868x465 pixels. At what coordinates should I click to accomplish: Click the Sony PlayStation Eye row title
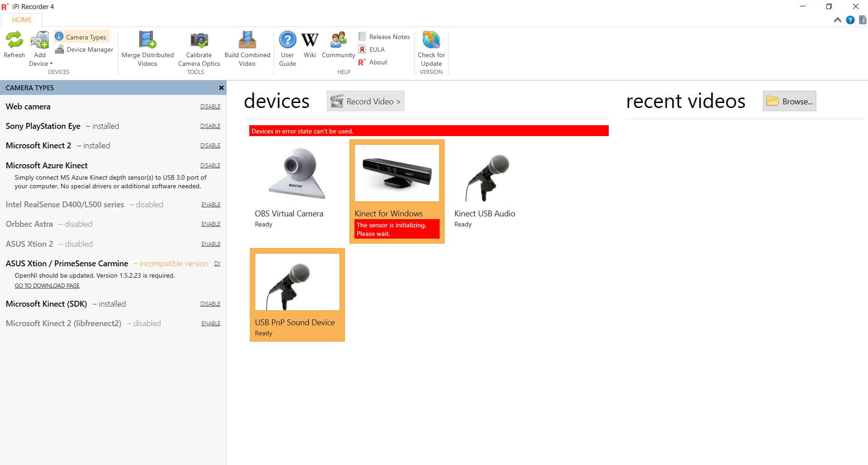tap(43, 126)
